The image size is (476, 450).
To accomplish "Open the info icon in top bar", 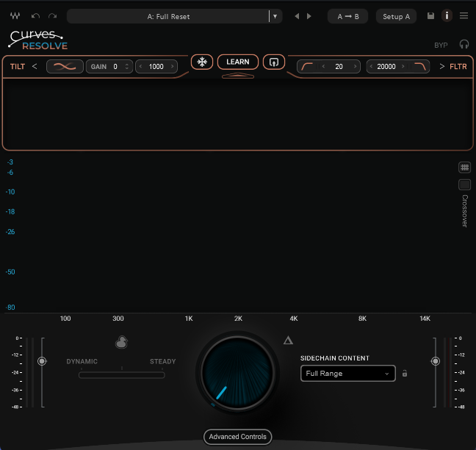I will coord(447,16).
